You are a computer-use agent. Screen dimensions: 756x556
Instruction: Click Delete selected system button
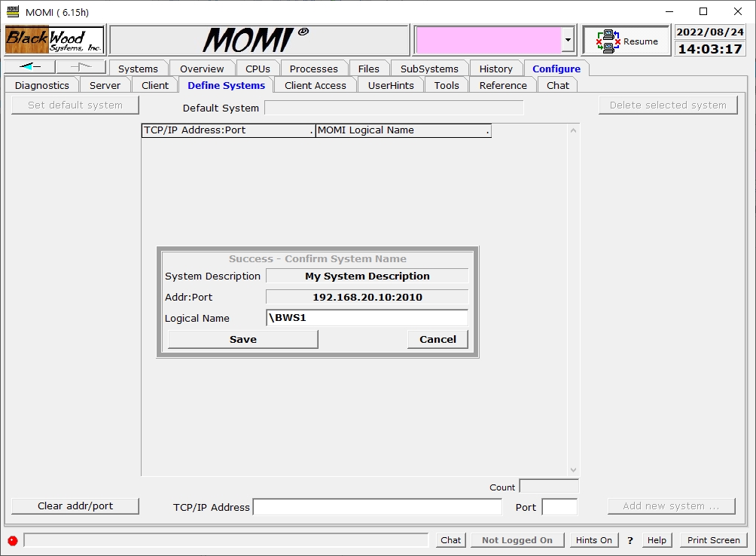pyautogui.click(x=668, y=105)
